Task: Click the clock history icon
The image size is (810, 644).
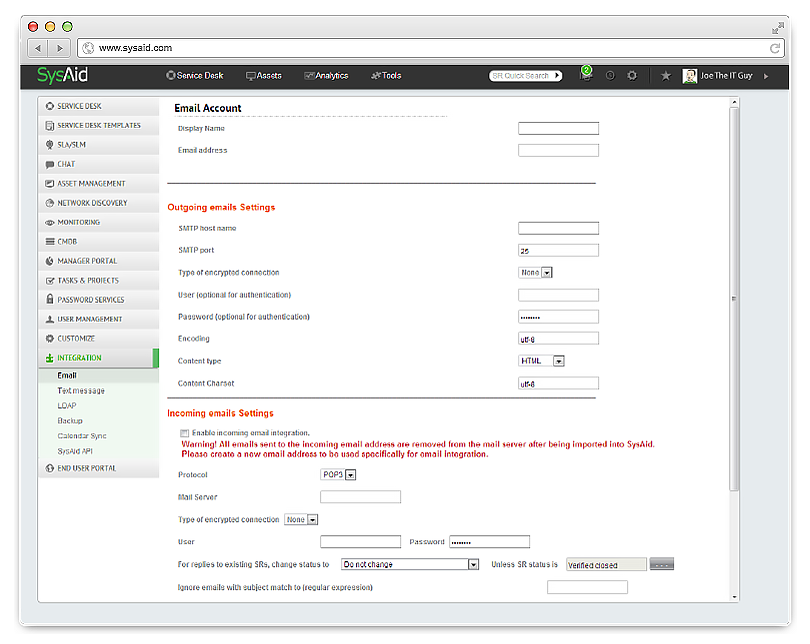Action: click(610, 75)
